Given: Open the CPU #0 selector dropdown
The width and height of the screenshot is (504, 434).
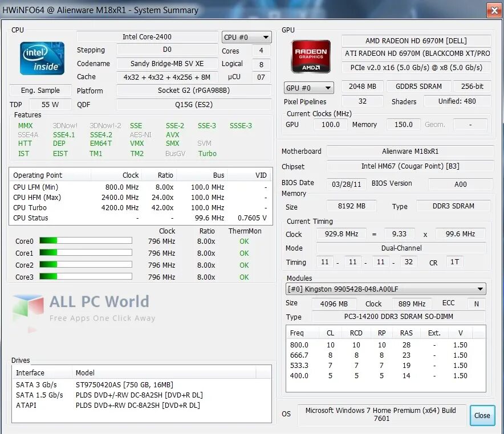Looking at the screenshot, I should pyautogui.click(x=246, y=37).
